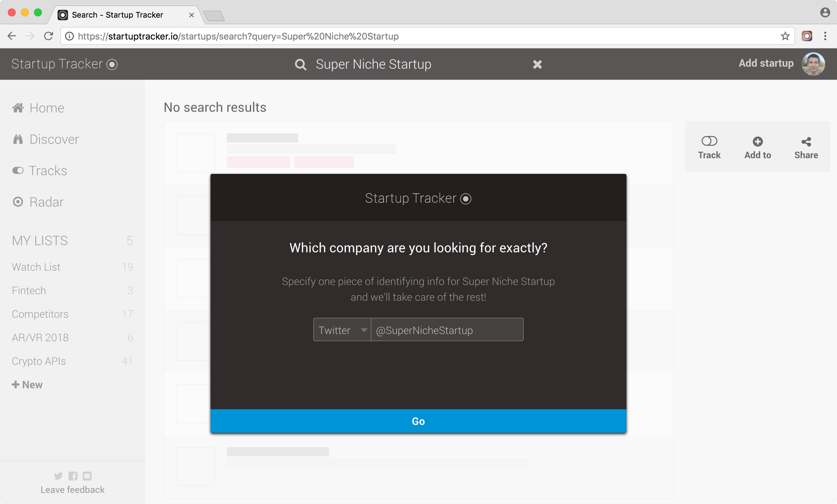Open the Twitter icon in the sidebar footer
The height and width of the screenshot is (504, 837).
(x=58, y=476)
